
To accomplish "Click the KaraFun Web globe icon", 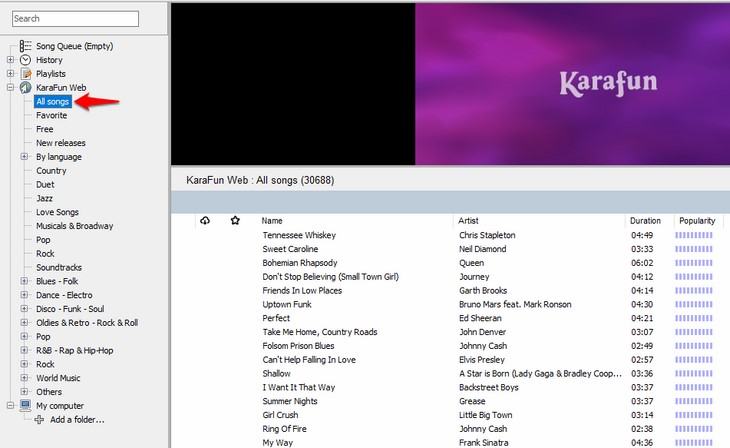I will 25,88.
